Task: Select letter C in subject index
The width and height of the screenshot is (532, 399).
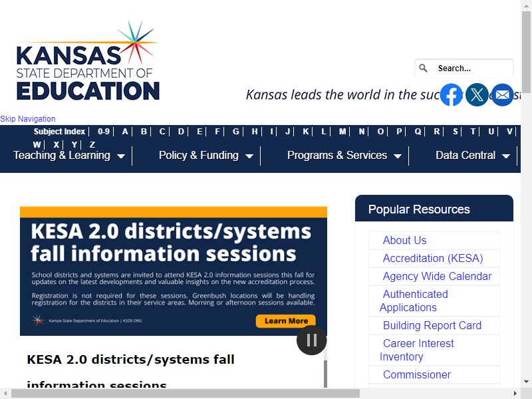Action: 162,131
